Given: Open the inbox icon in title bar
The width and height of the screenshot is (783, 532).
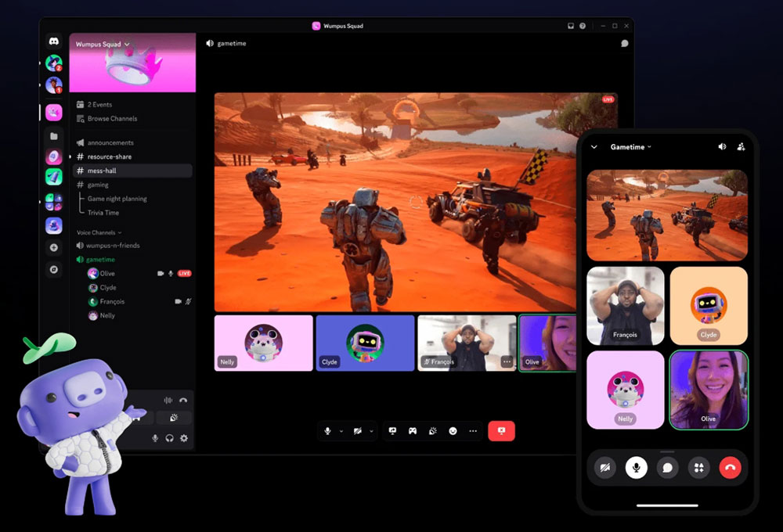Looking at the screenshot, I should click(571, 26).
